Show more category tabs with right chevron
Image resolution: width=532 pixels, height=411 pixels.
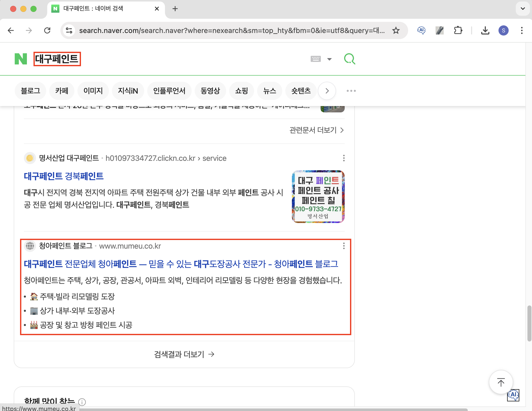point(327,91)
